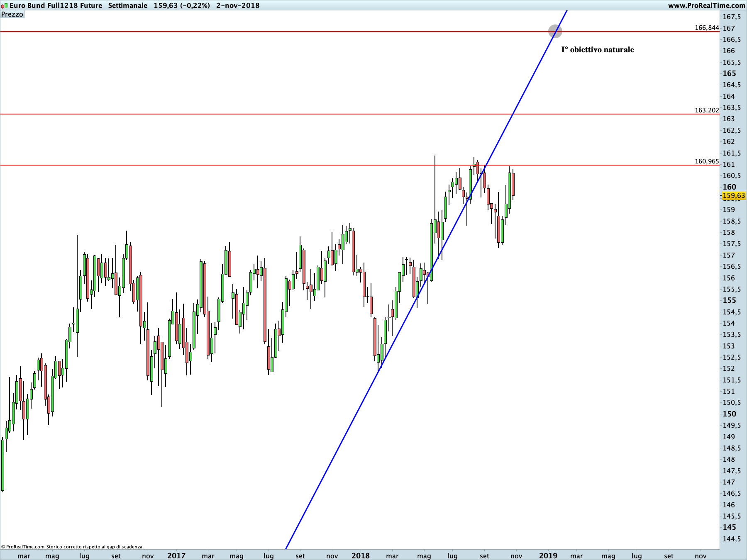Click the 159,63 (-0,22%) quote in the header
747x560 pixels.
click(x=182, y=5)
